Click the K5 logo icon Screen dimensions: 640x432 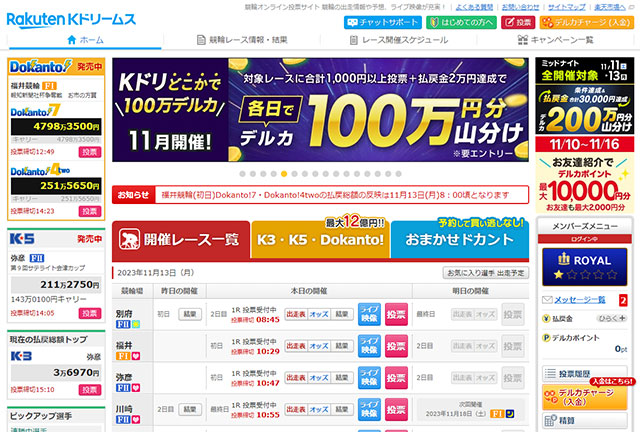pyautogui.click(x=22, y=239)
